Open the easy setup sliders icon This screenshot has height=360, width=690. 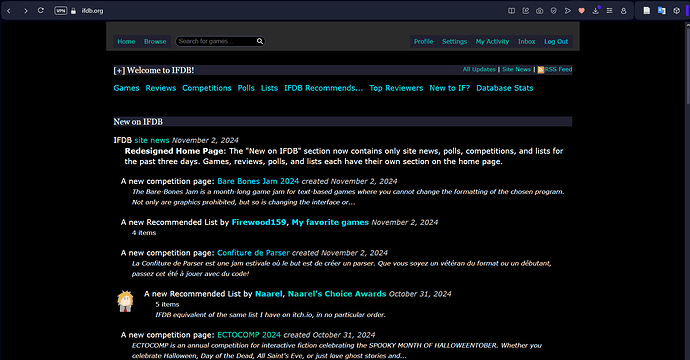point(609,11)
